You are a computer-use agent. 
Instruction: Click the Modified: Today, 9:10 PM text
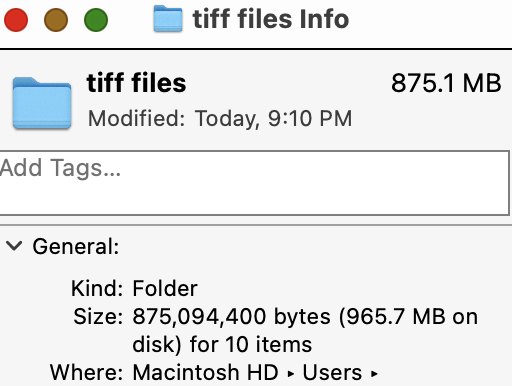click(x=220, y=118)
